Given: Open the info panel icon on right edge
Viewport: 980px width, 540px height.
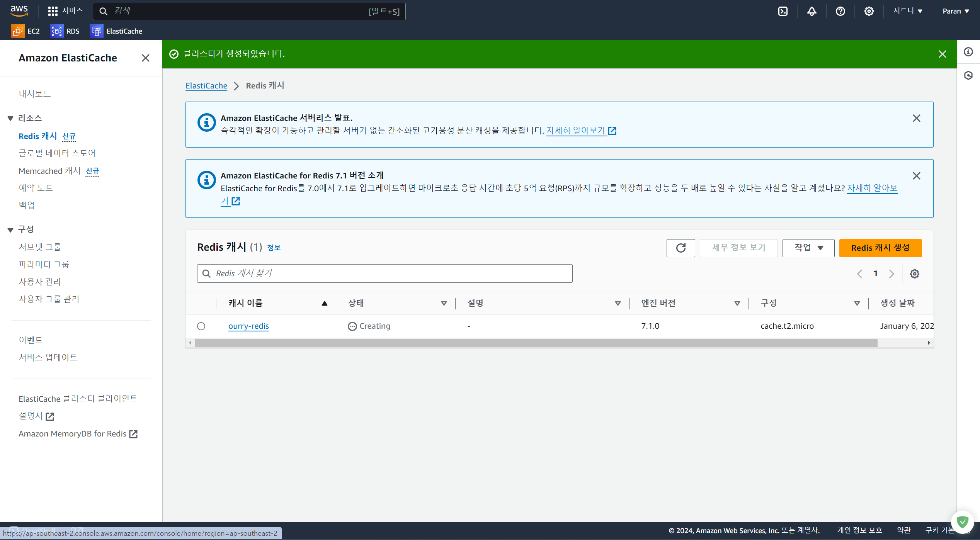Looking at the screenshot, I should [x=968, y=52].
